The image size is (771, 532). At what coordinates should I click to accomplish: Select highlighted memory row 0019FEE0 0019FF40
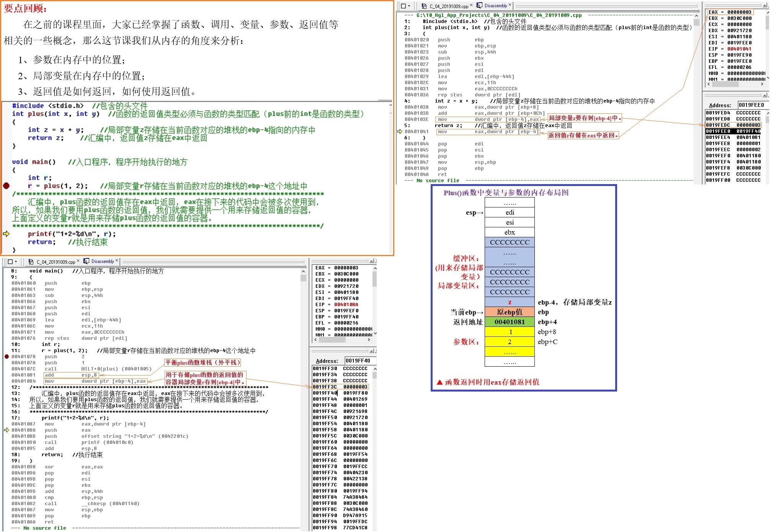coord(733,131)
